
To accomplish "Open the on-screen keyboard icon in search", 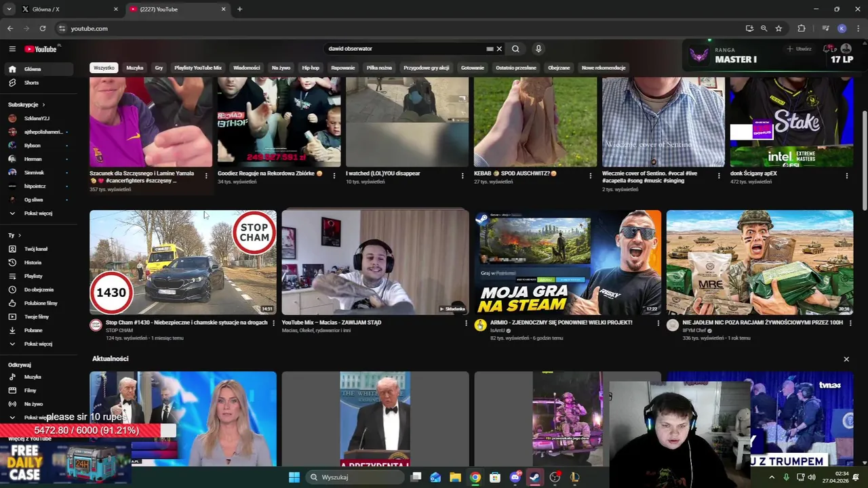I will click(490, 49).
